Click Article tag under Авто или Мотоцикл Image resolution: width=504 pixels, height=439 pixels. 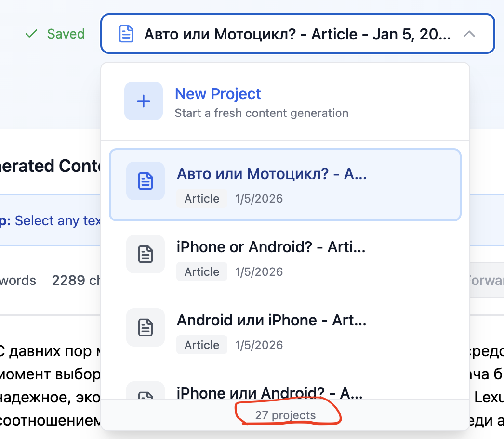(201, 199)
